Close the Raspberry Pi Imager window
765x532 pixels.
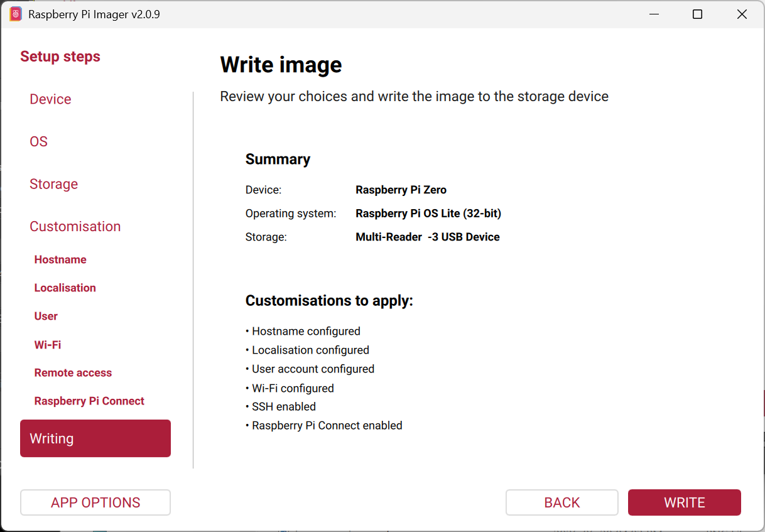[x=742, y=14]
